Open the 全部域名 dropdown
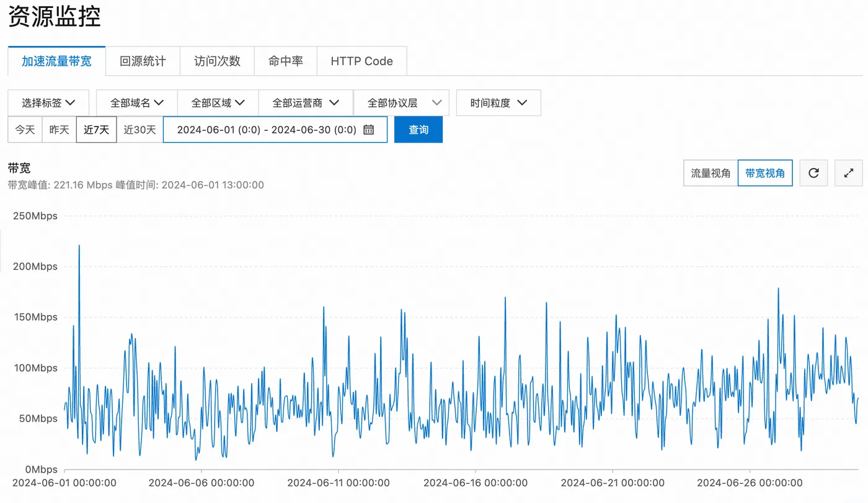Image resolution: width=868 pixels, height=503 pixels. (136, 103)
